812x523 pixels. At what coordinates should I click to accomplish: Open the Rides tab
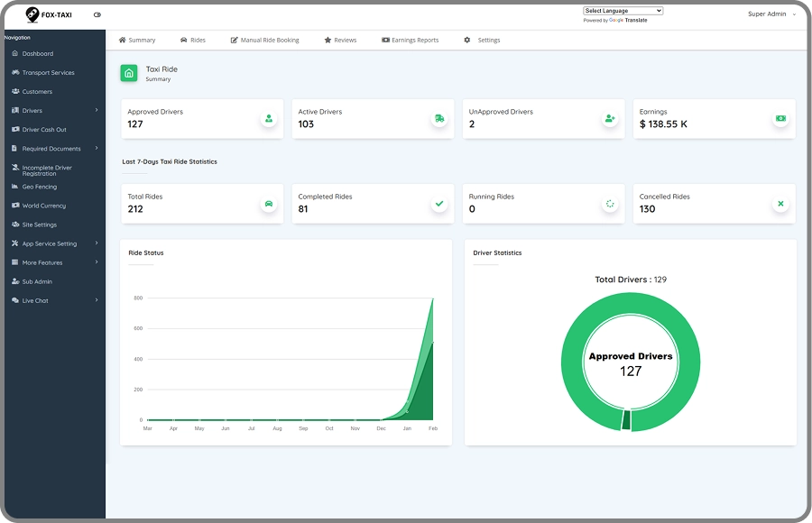point(193,40)
